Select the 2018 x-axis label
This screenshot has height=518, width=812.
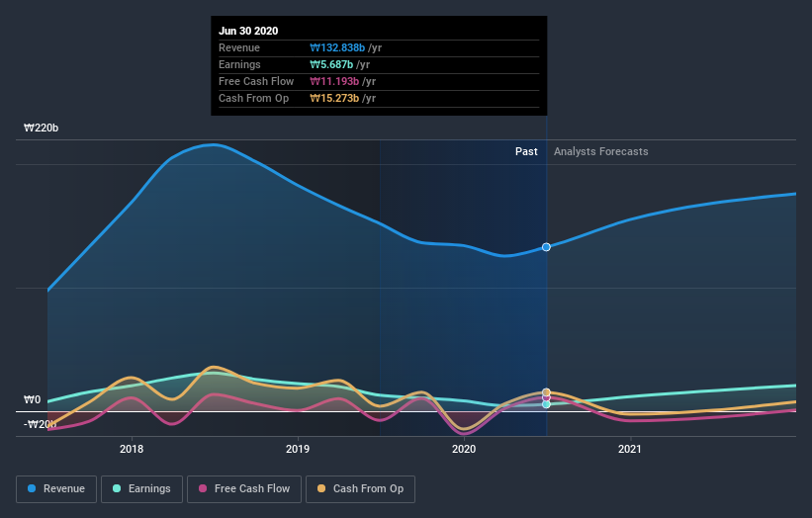[132, 449]
